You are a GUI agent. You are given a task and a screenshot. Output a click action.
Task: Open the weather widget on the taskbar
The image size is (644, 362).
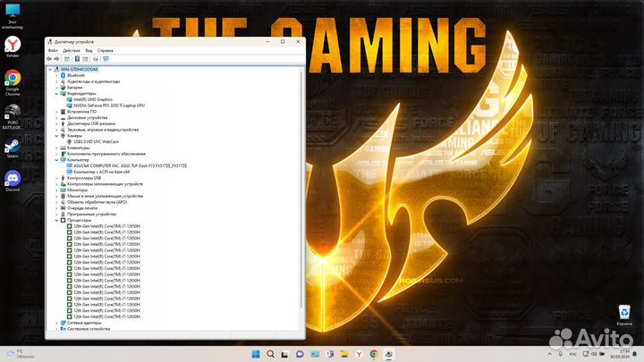(x=21, y=354)
